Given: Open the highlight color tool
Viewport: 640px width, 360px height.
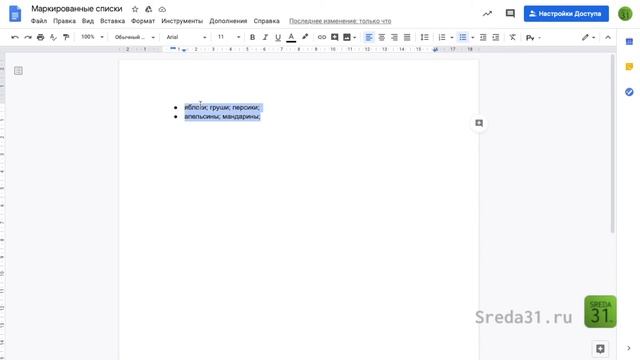Looking at the screenshot, I should tap(304, 37).
